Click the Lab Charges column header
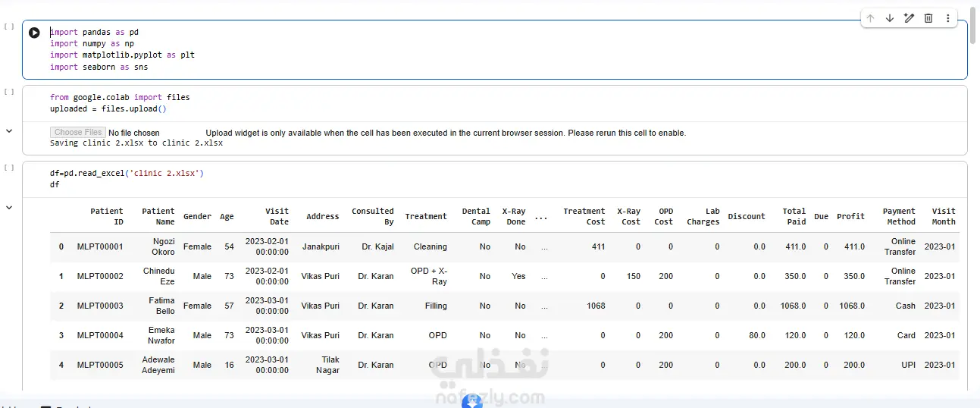 pyautogui.click(x=703, y=216)
